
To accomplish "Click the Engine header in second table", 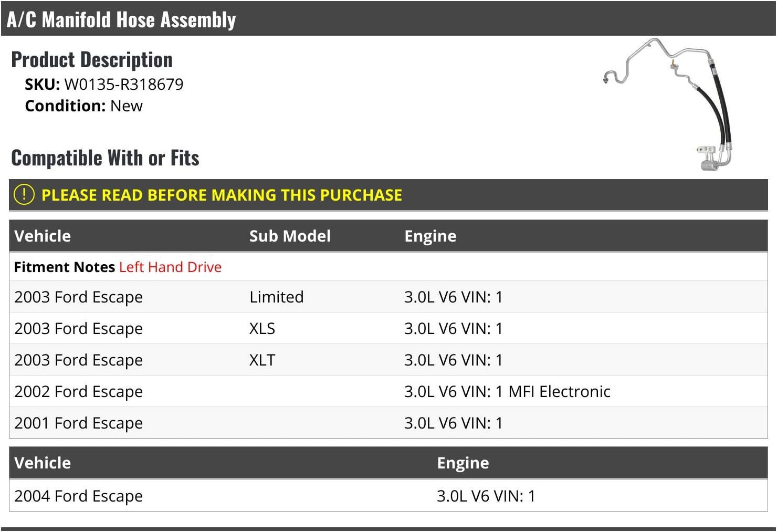I will [463, 463].
